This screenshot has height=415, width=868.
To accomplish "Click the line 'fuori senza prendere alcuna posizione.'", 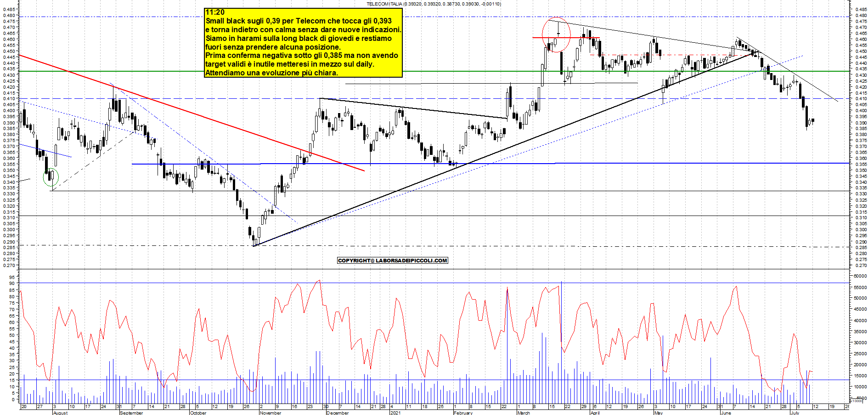I will [273, 47].
